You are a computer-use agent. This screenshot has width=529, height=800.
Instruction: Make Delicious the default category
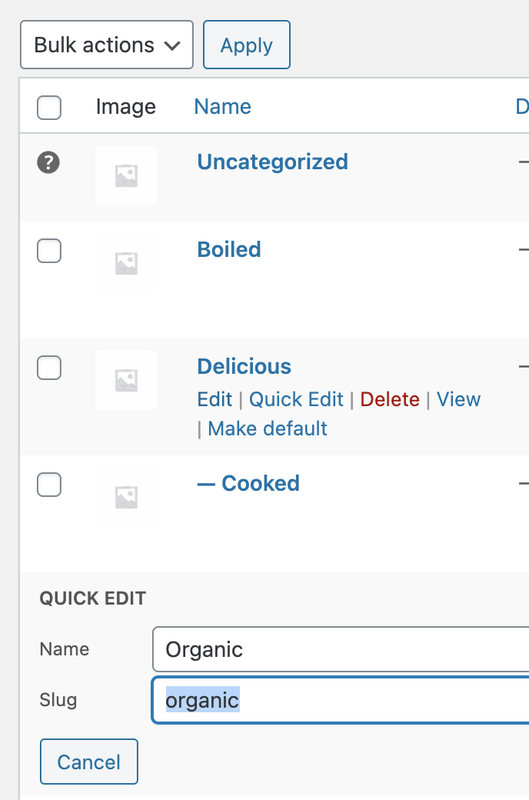click(267, 429)
